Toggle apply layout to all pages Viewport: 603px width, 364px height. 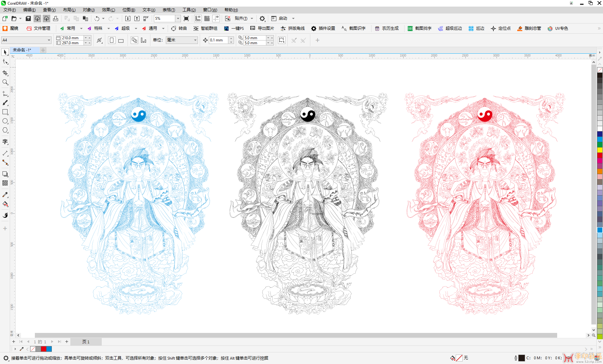134,40
